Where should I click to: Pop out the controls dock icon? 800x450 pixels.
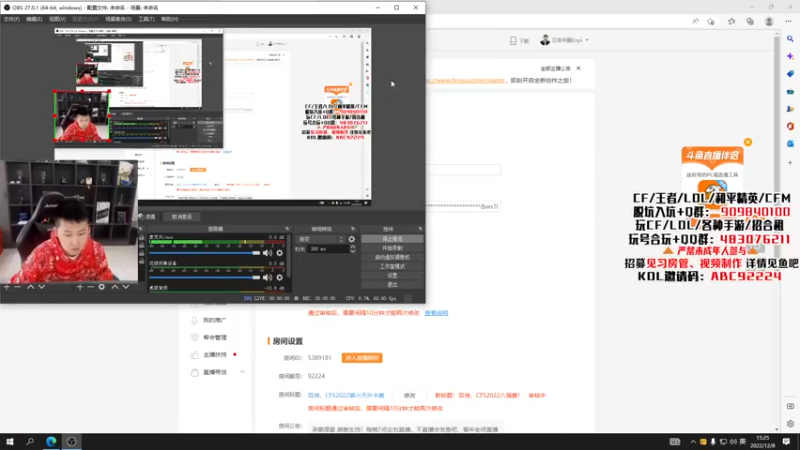(x=420, y=229)
